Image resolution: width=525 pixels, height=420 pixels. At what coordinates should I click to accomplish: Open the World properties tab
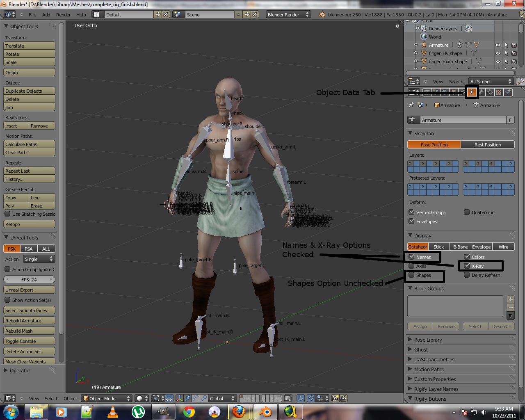click(x=445, y=92)
